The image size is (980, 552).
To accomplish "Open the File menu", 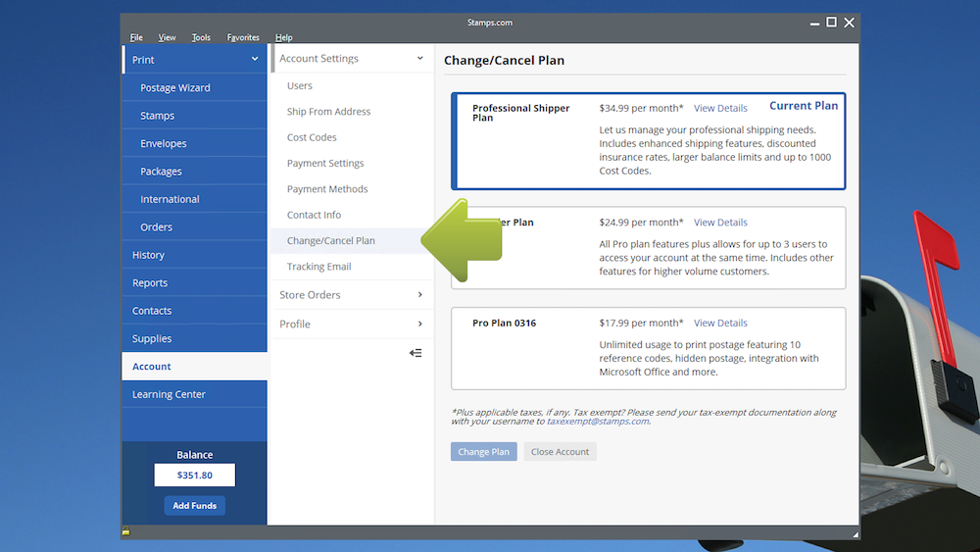I will (x=136, y=37).
